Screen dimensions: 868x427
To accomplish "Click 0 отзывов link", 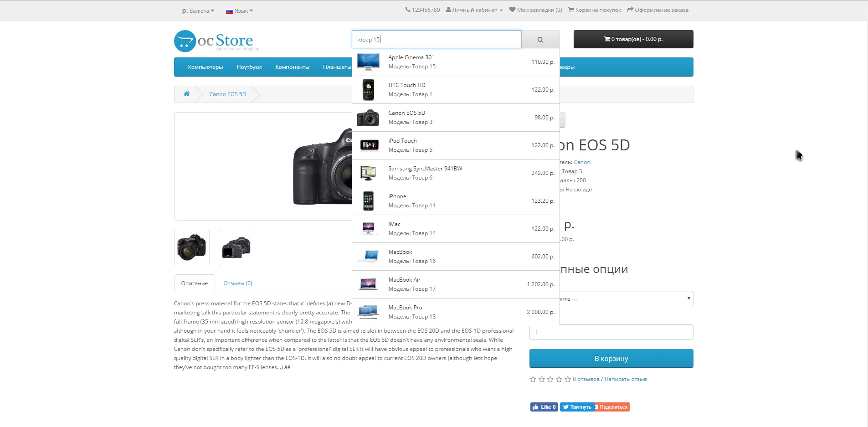I will coord(586,379).
